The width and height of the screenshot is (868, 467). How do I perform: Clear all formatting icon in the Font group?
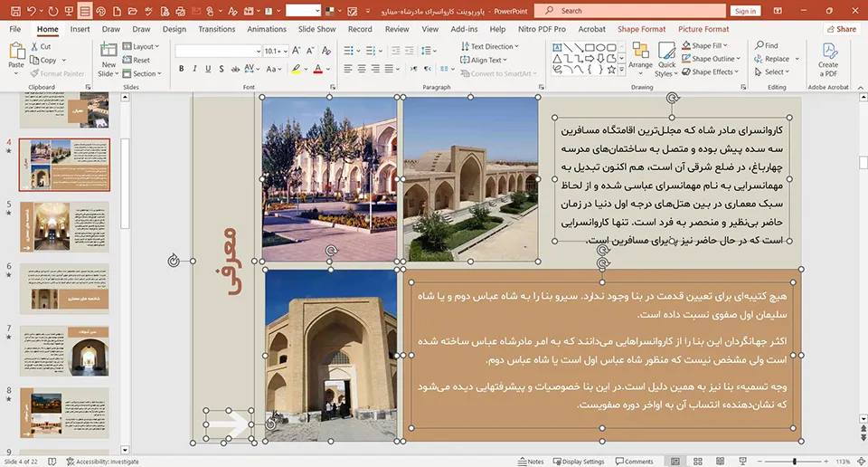point(326,51)
